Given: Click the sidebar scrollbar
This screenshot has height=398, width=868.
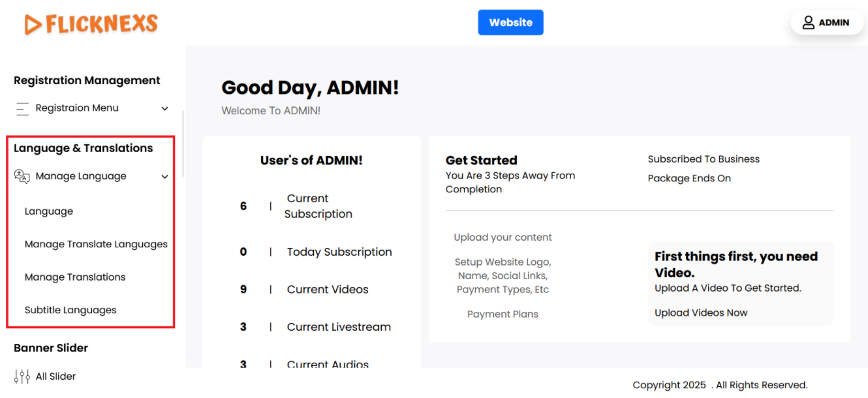Looking at the screenshot, I should 183,144.
